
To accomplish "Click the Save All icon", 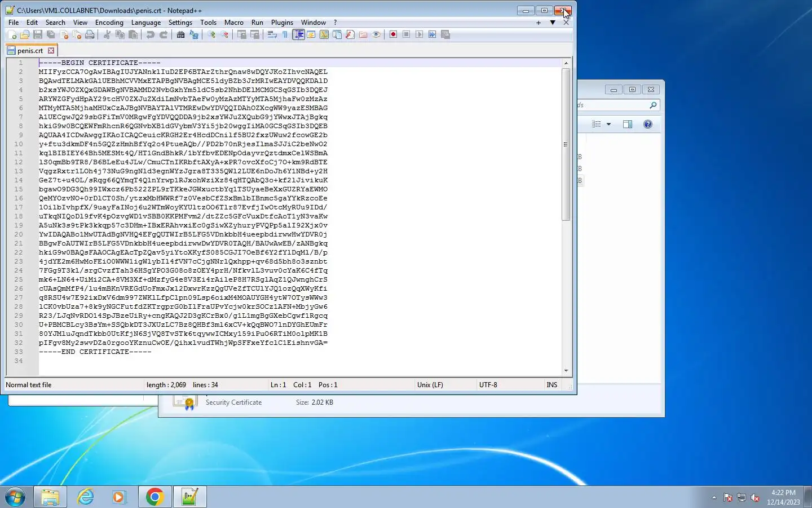I will [51, 34].
